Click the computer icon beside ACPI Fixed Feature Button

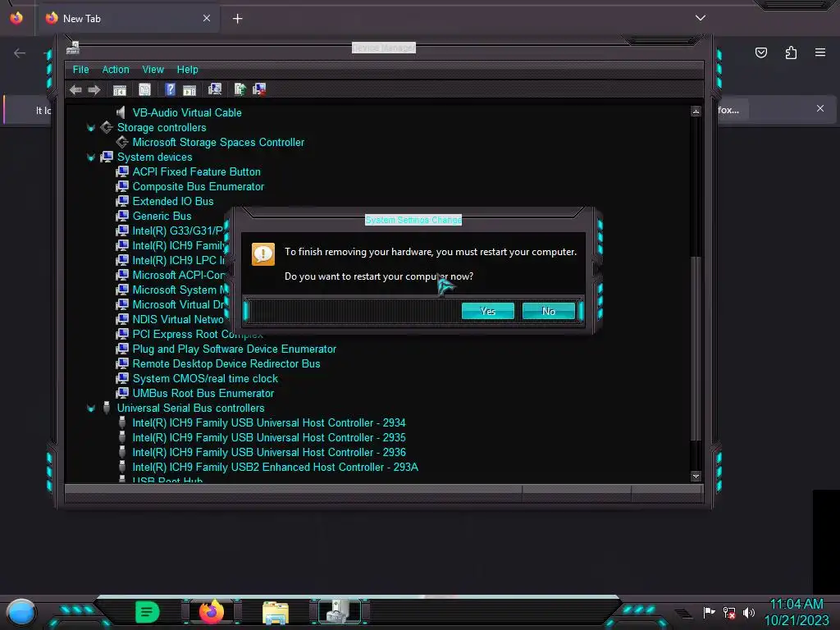pyautogui.click(x=122, y=171)
